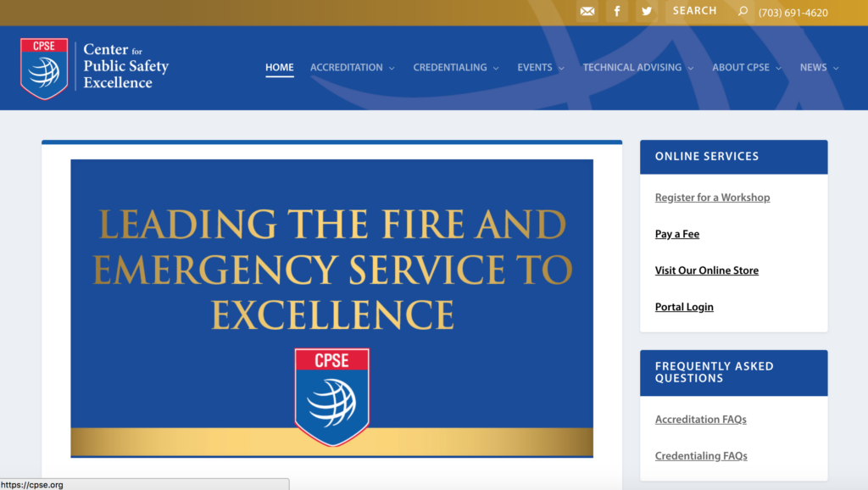
Task: Select the CPSE shield logo
Action: click(43, 66)
